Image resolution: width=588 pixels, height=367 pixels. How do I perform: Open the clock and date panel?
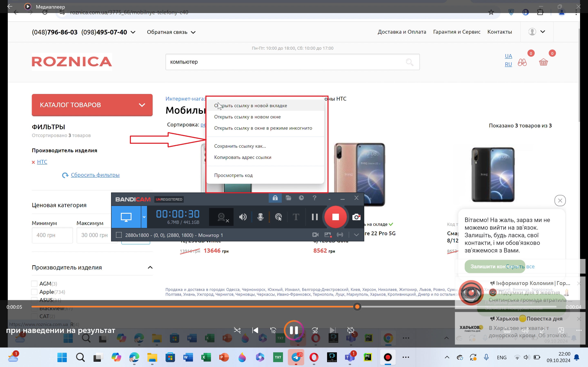pos(558,357)
